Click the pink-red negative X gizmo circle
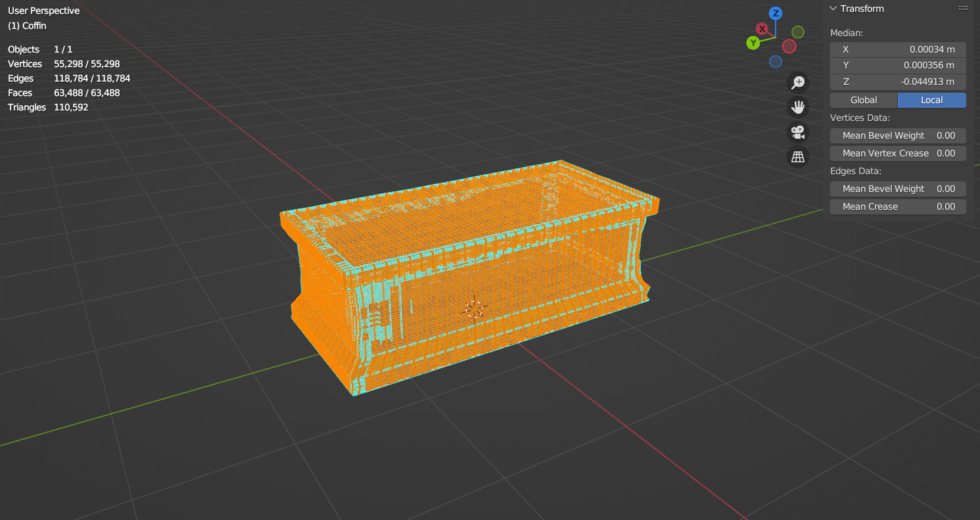Image resolution: width=980 pixels, height=520 pixels. 789,46
